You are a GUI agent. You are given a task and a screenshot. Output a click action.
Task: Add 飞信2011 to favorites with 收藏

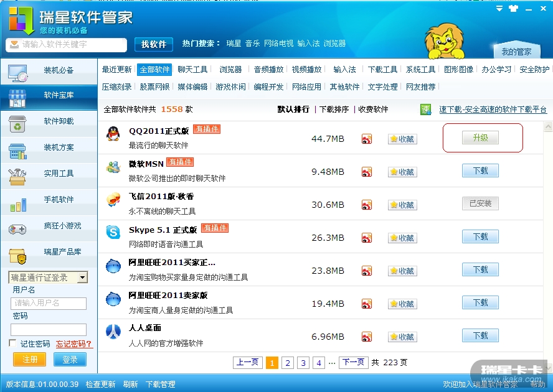[402, 205]
